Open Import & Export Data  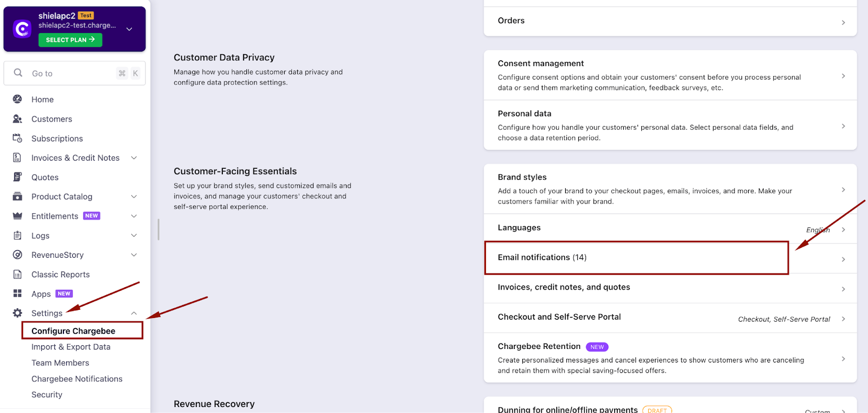point(71,347)
